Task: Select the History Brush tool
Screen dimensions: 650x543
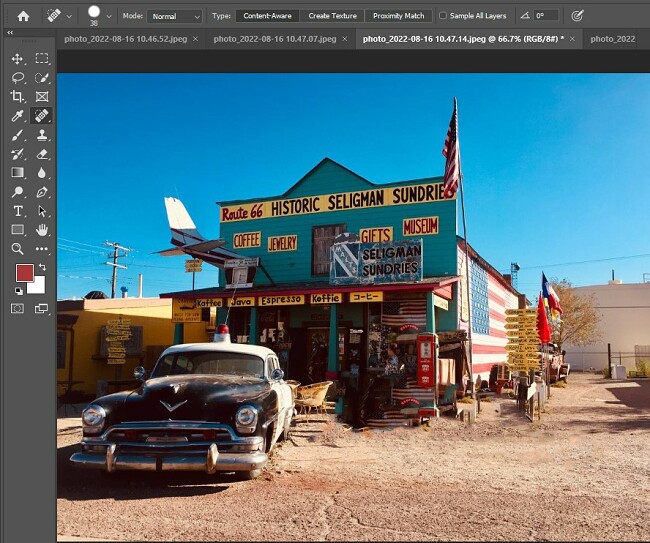Action: [x=17, y=154]
